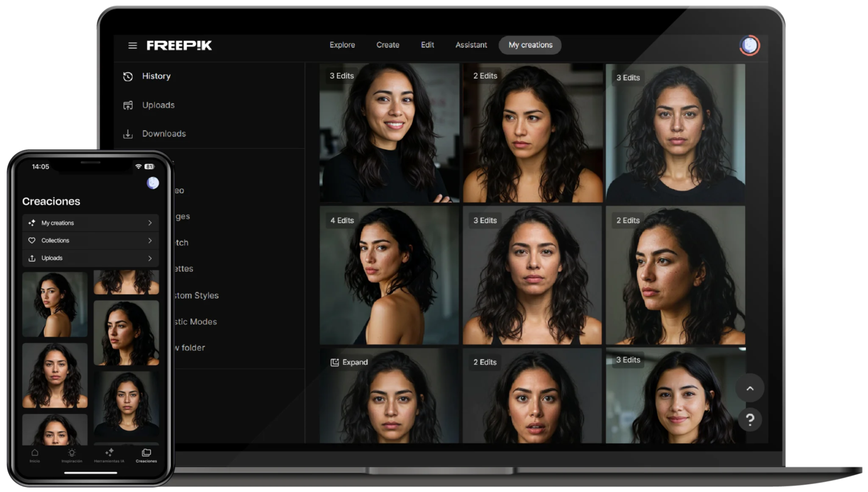Click the scroll-to-top arrow button
The image size is (868, 492).
pos(750,389)
